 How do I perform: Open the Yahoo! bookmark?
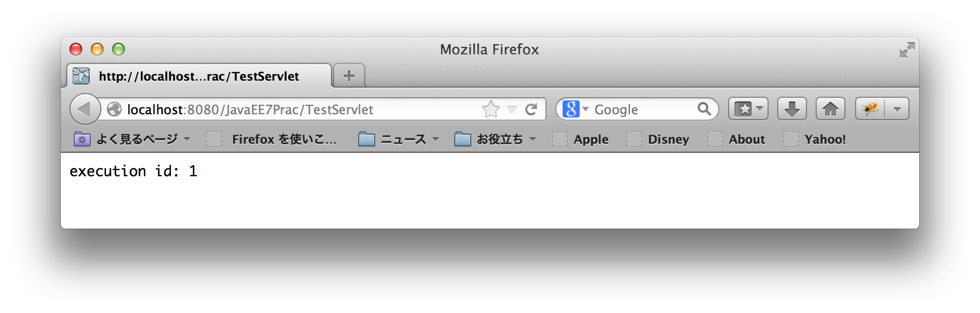point(815,139)
